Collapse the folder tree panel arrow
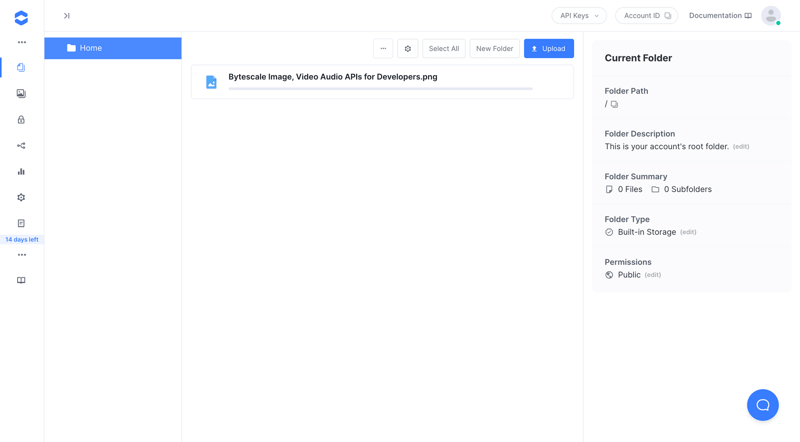The width and height of the screenshot is (800, 442). (x=66, y=16)
